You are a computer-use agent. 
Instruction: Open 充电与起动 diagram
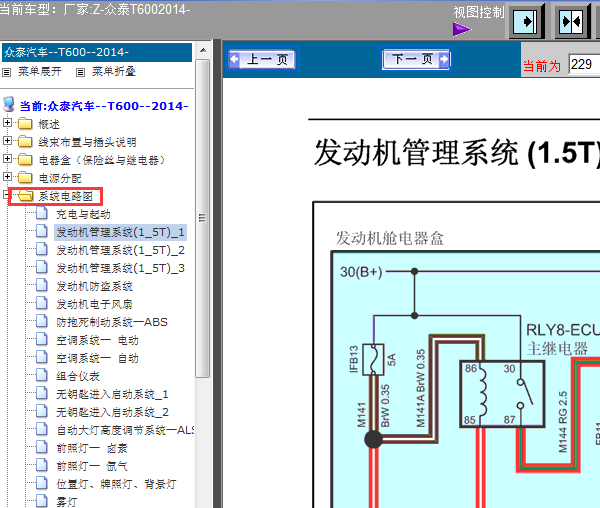83,215
